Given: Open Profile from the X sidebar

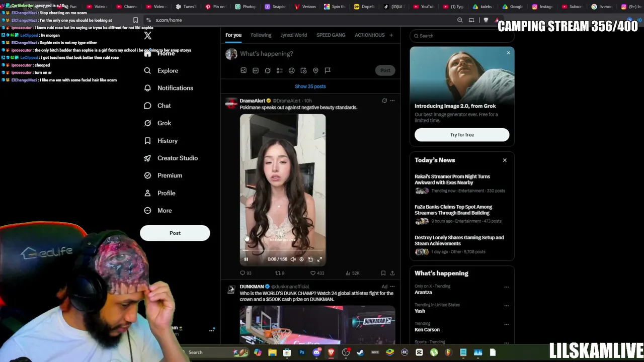Looking at the screenshot, I should 160,193.
